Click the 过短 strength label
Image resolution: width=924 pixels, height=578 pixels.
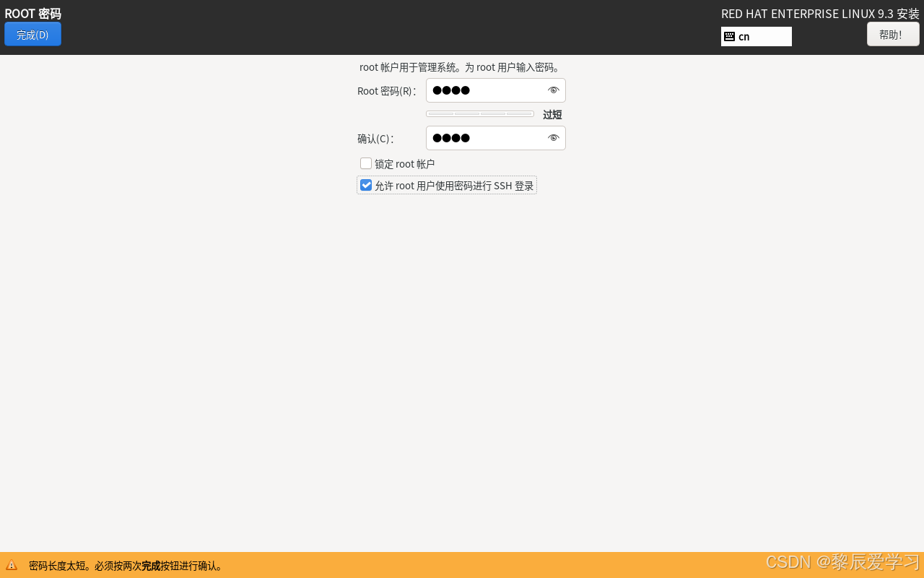(x=552, y=114)
